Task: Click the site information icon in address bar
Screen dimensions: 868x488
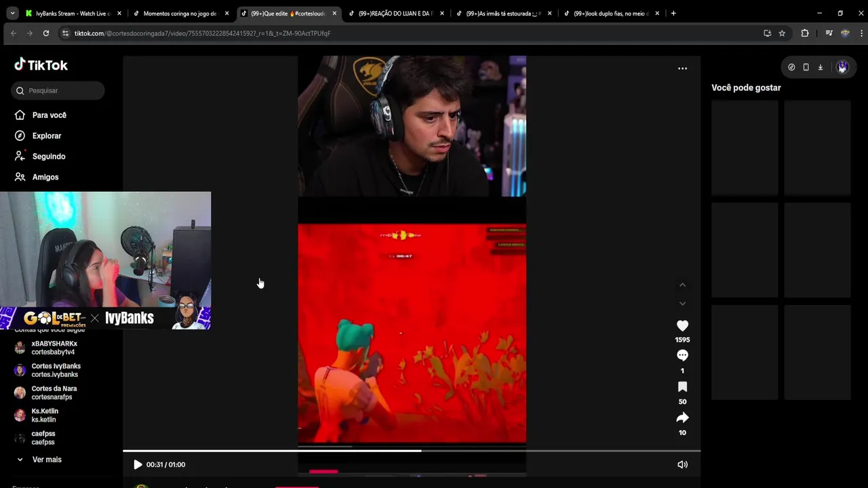Action: pos(65,33)
